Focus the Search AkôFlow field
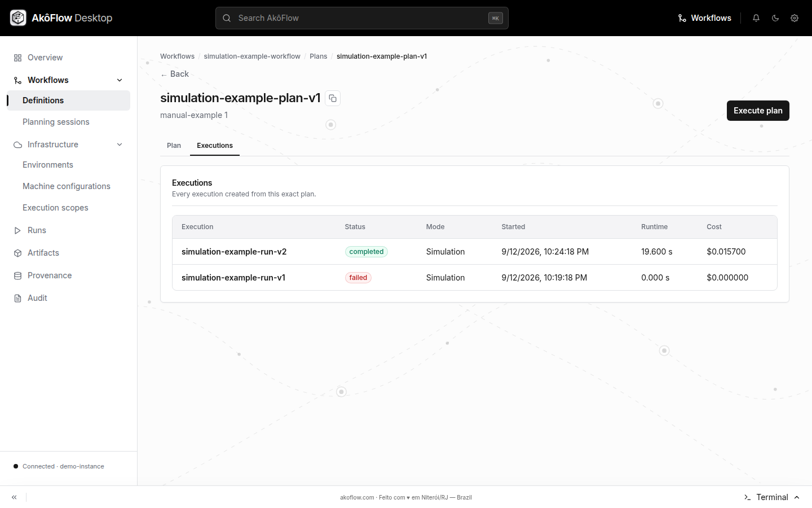 (362, 18)
